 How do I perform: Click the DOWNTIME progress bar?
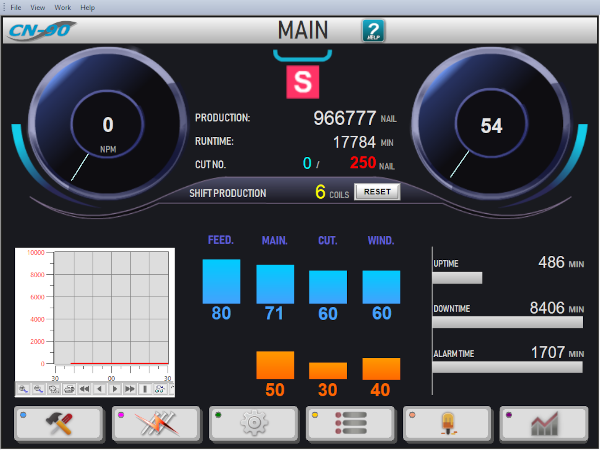point(508,322)
